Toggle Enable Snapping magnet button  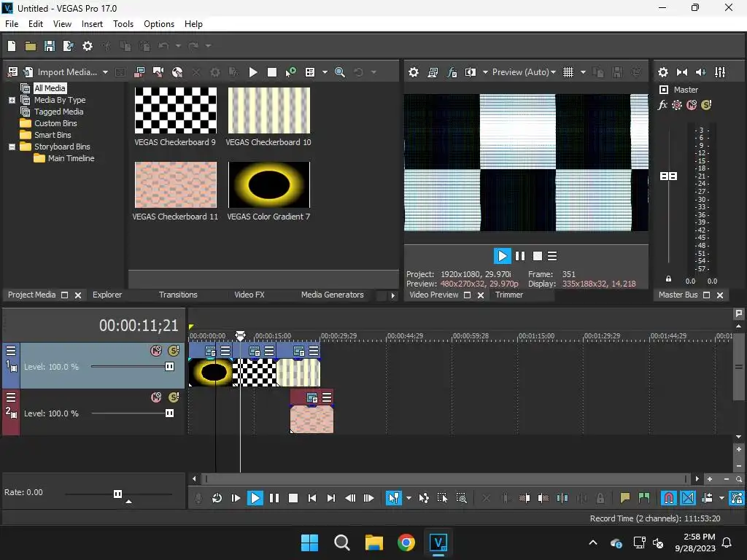click(x=669, y=498)
